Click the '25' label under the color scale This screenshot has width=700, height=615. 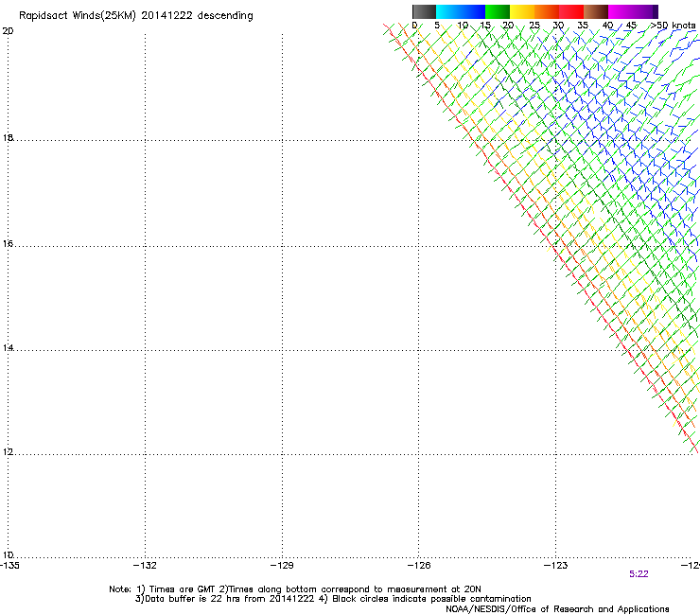(x=534, y=26)
